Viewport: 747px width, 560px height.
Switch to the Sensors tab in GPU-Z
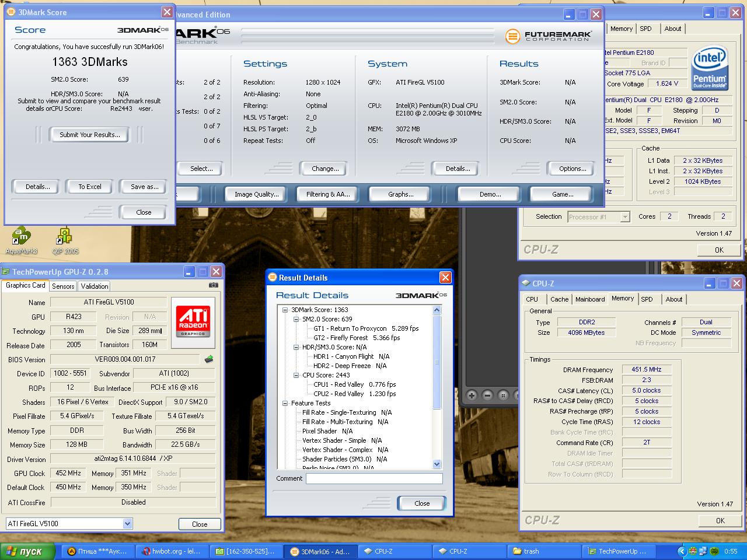[x=63, y=286]
